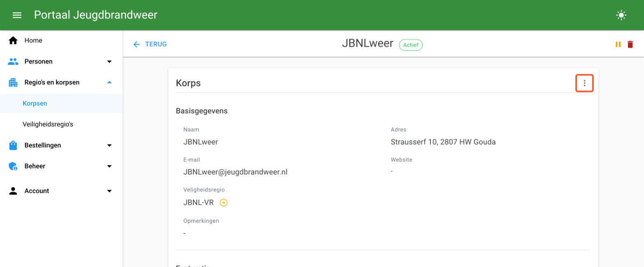The width and height of the screenshot is (644, 267).
Task: Select Veiligheidsregio's in the sidebar
Action: (x=62, y=124)
